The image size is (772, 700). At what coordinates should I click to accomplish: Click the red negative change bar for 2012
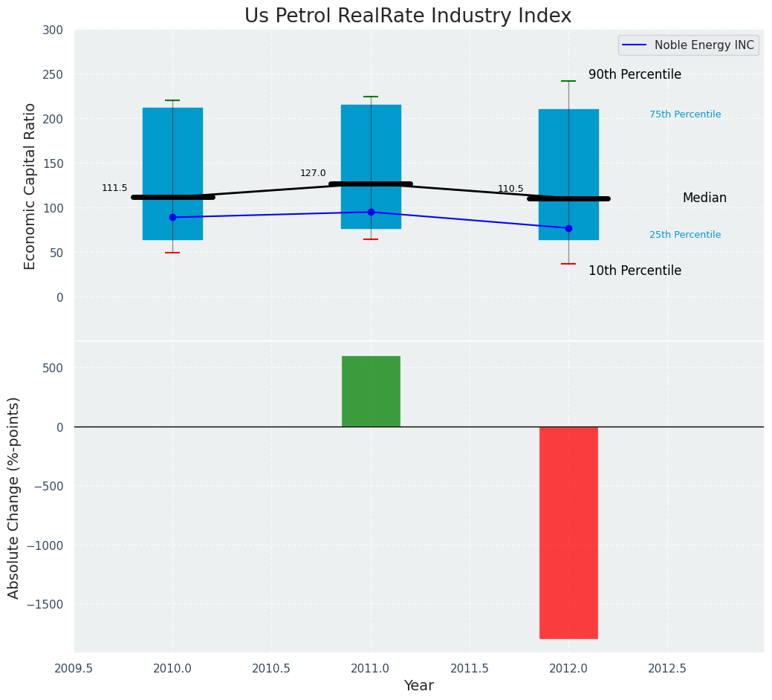[568, 532]
